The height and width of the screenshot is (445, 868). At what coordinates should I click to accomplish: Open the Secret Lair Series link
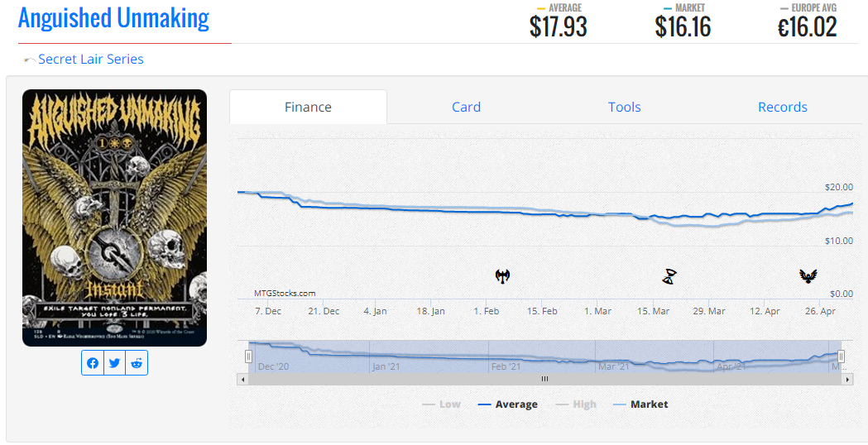click(90, 60)
